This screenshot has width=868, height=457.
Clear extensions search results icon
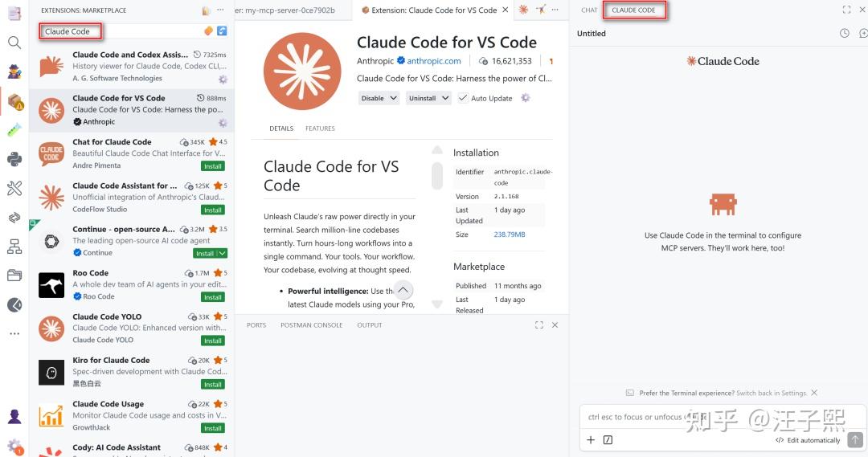coord(209,31)
